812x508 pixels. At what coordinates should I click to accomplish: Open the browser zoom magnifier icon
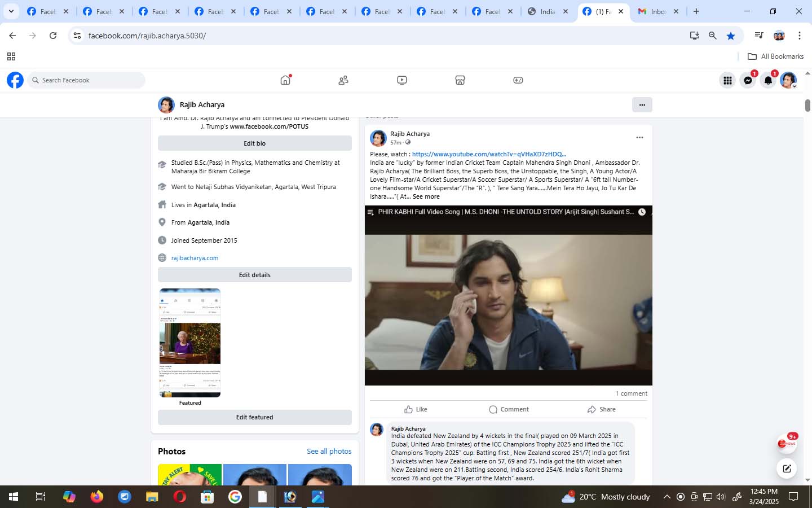[x=713, y=36]
